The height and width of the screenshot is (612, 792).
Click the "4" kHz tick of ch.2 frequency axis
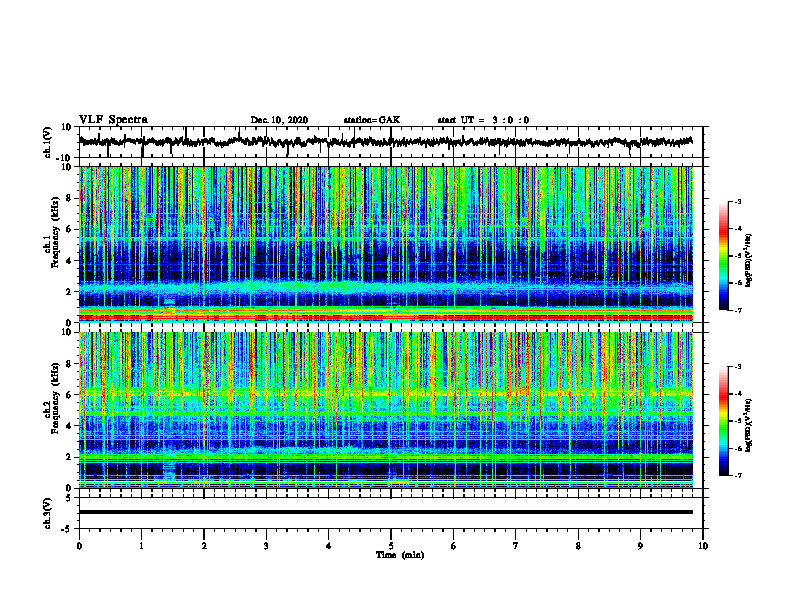click(70, 426)
